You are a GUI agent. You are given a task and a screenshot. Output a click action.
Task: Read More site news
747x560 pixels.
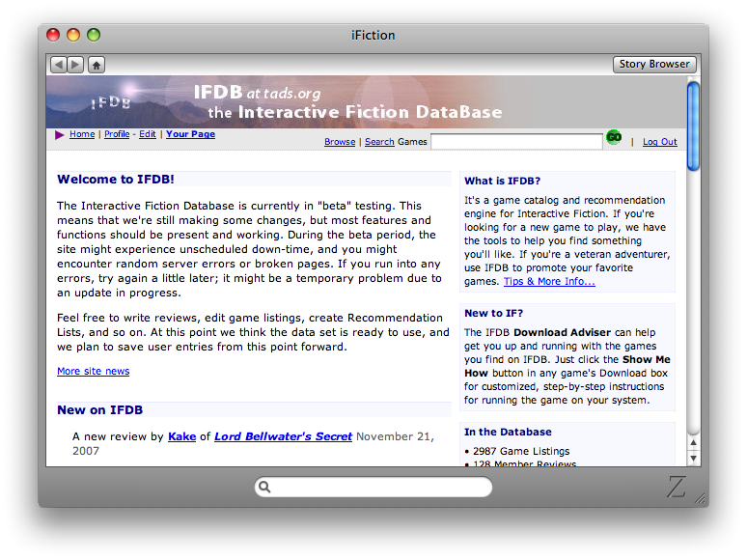(93, 372)
